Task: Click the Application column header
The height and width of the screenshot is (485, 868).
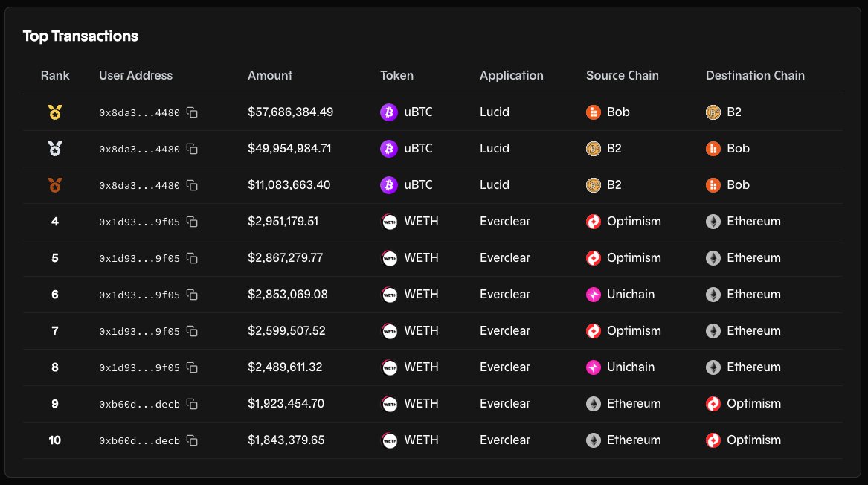Action: tap(512, 75)
